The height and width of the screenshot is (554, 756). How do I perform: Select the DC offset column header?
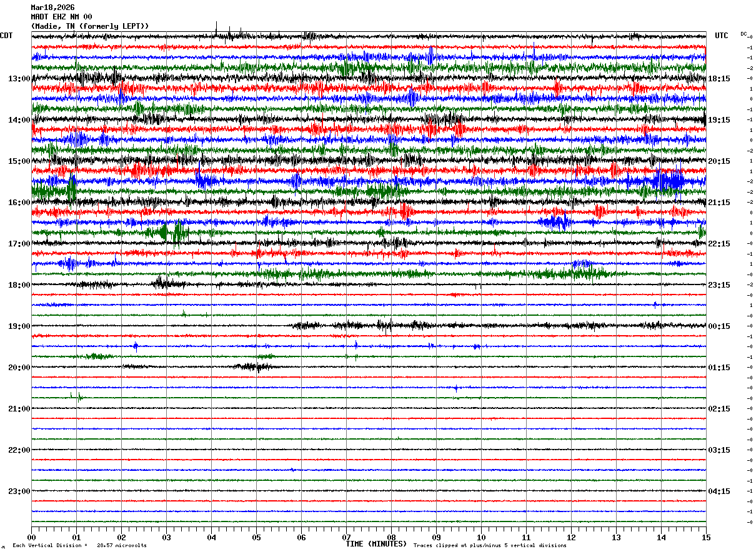(744, 34)
